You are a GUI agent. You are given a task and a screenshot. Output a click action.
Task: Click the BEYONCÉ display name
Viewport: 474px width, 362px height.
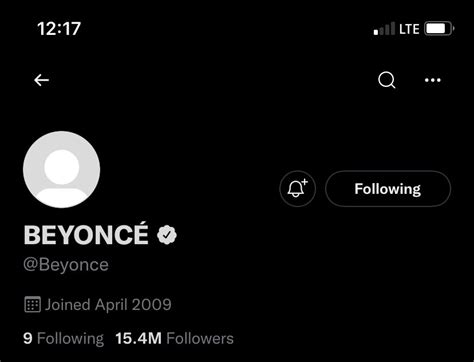(86, 234)
